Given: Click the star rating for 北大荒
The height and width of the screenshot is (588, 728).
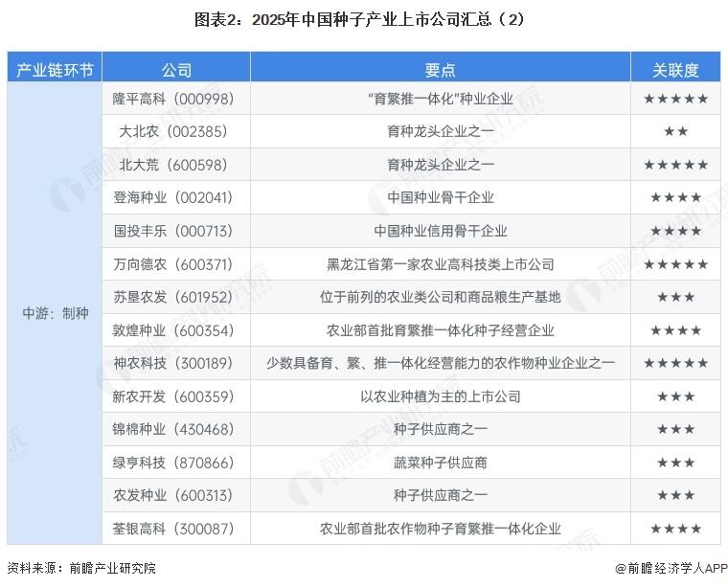Looking at the screenshot, I should pos(675,165).
